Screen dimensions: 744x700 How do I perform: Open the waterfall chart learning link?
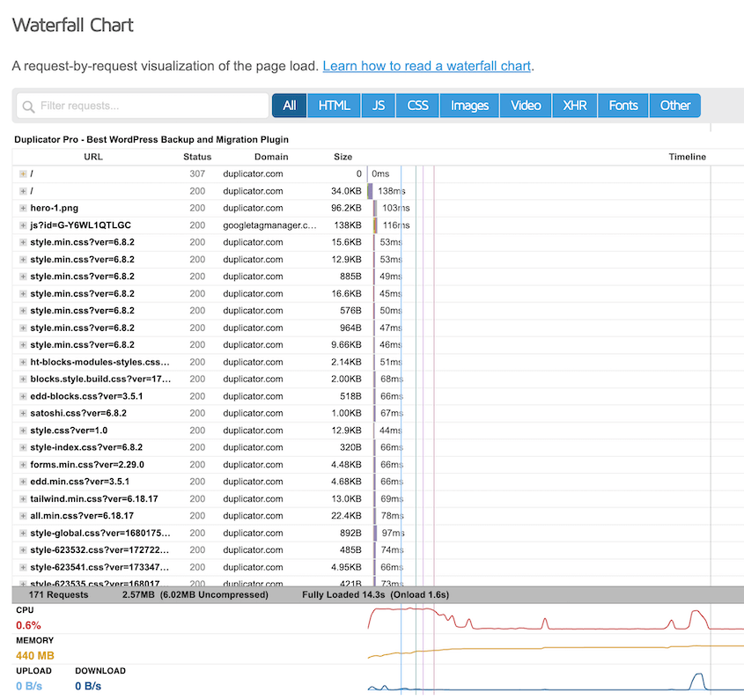pos(426,66)
